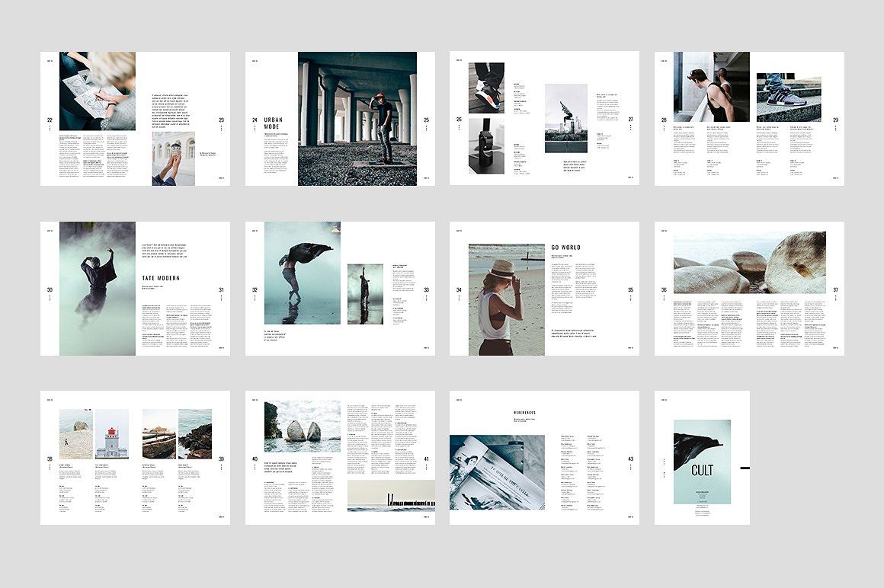The width and height of the screenshot is (884, 588).
Task: Select the large beach boulders photo
Action: tap(749, 263)
